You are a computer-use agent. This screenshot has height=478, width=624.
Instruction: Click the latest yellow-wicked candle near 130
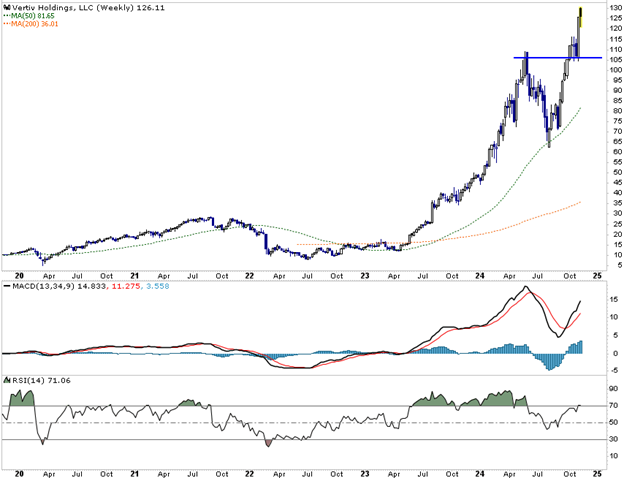(581, 18)
